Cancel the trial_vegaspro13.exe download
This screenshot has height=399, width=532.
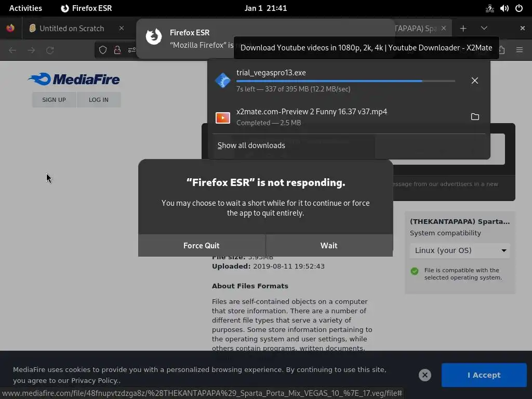[475, 81]
